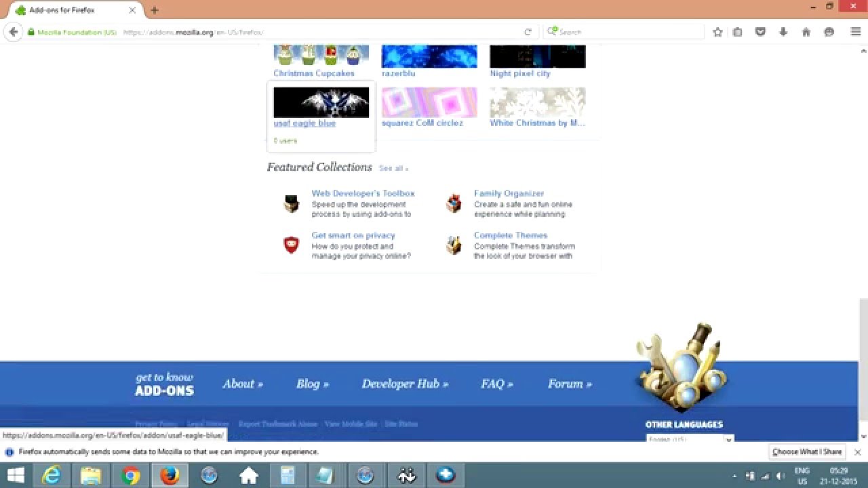
Task: Open the Windows Start button
Action: point(16,476)
